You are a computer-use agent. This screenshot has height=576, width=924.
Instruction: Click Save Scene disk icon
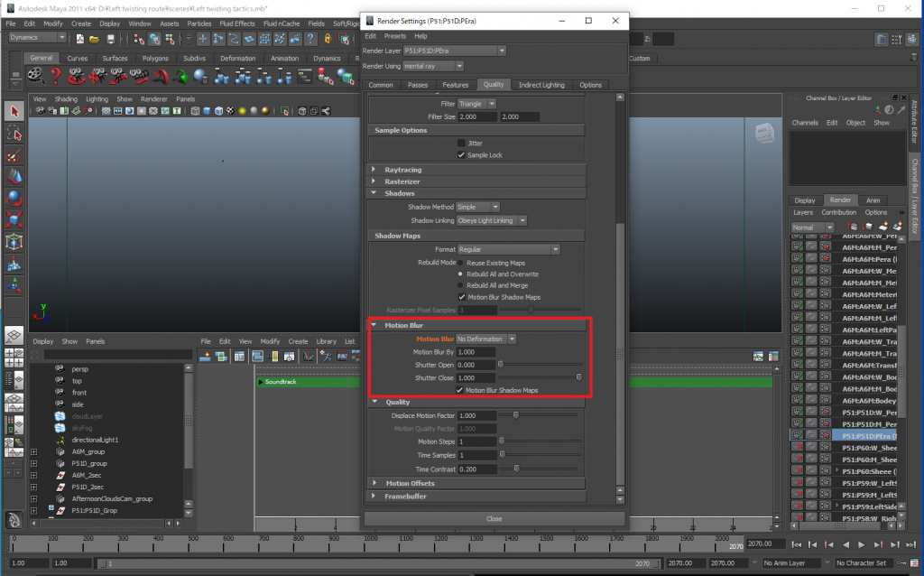(x=110, y=39)
